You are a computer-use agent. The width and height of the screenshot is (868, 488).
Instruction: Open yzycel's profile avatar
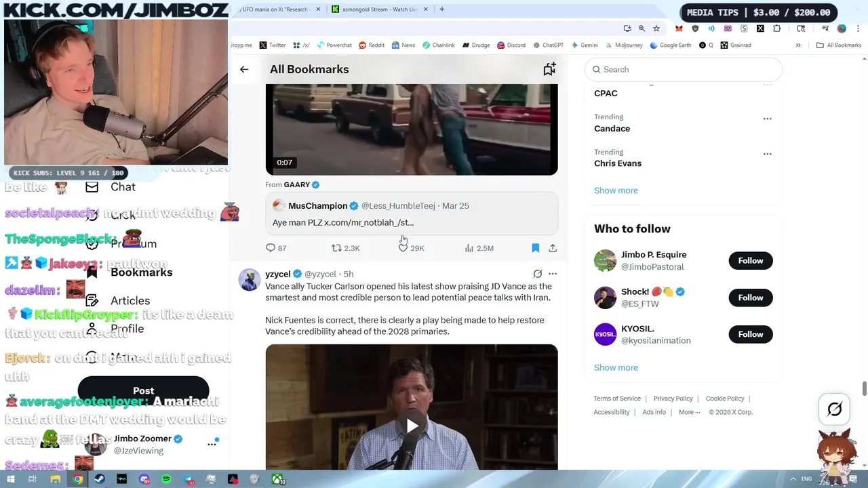[x=249, y=279]
